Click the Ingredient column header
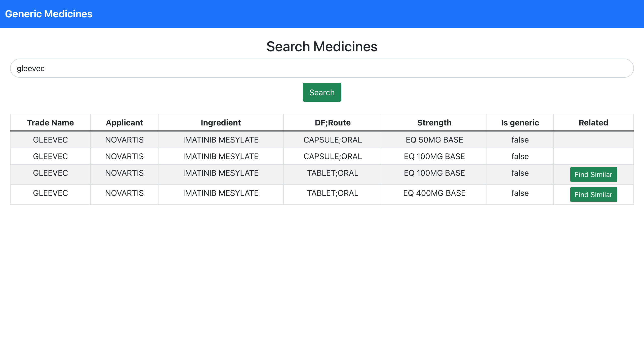Image resolution: width=644 pixels, height=362 pixels. pyautogui.click(x=221, y=123)
